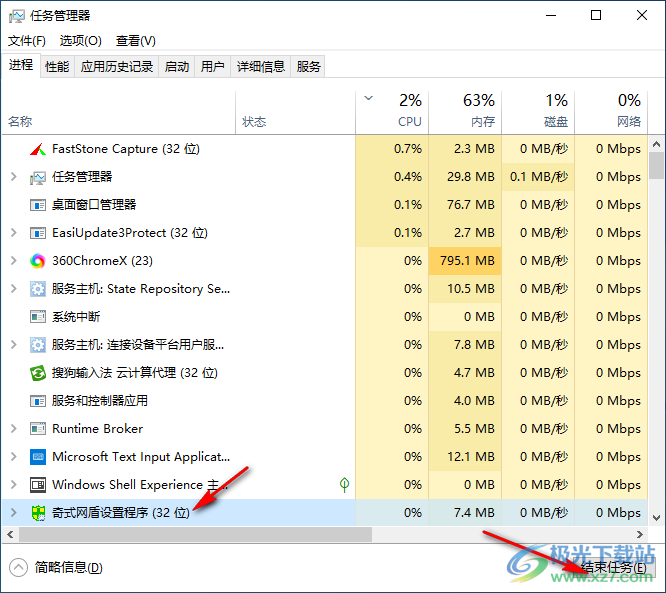Click the EasiUpdate3Protect process icon
Viewport: 666px width, 593px height.
38,233
